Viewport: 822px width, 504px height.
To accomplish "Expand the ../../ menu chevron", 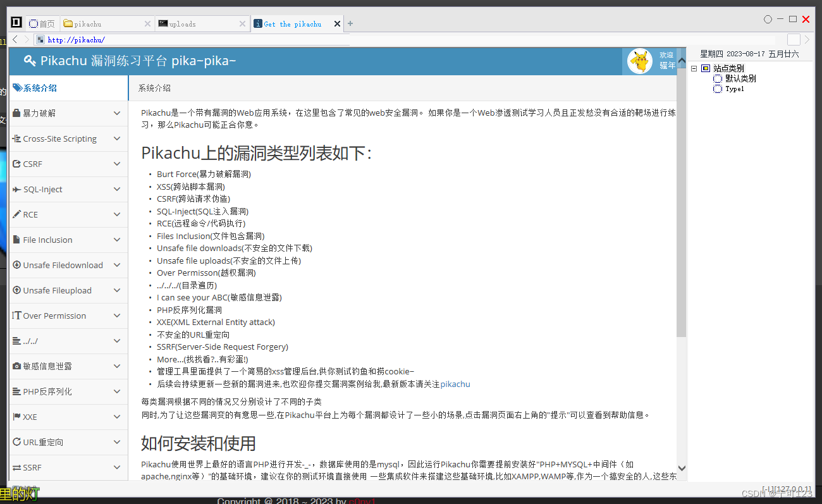I will pos(117,341).
